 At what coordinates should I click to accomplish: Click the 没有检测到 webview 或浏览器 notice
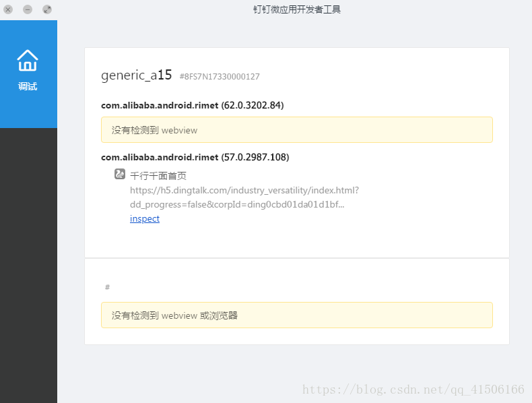click(x=297, y=315)
